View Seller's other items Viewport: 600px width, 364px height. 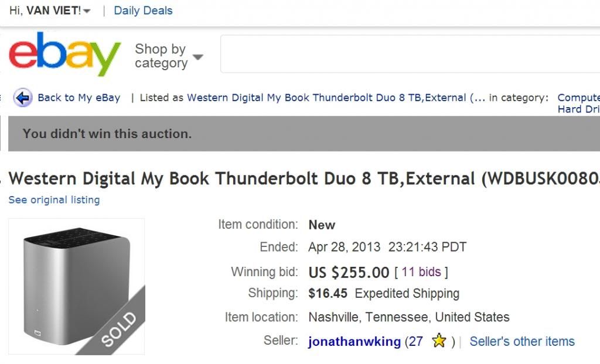[x=522, y=341]
